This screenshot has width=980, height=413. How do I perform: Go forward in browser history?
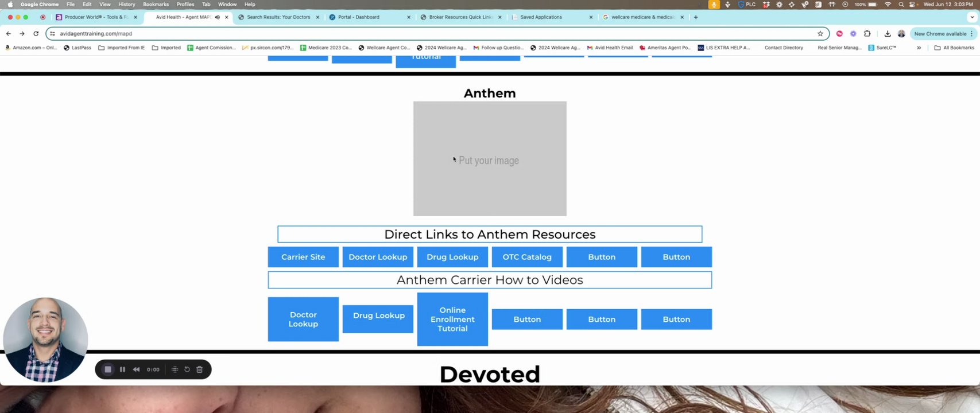click(22, 34)
